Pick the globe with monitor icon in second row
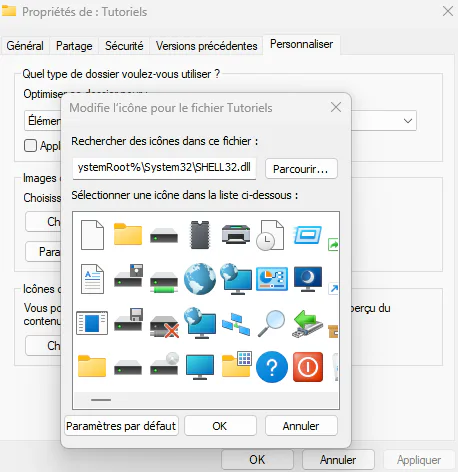 pos(236,279)
